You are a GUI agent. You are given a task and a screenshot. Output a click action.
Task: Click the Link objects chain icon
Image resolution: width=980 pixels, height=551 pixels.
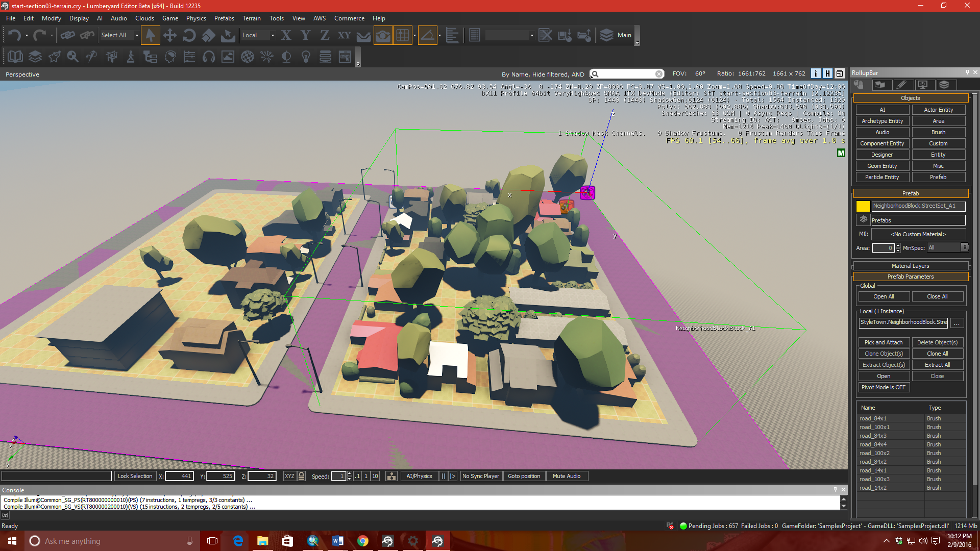click(x=67, y=35)
